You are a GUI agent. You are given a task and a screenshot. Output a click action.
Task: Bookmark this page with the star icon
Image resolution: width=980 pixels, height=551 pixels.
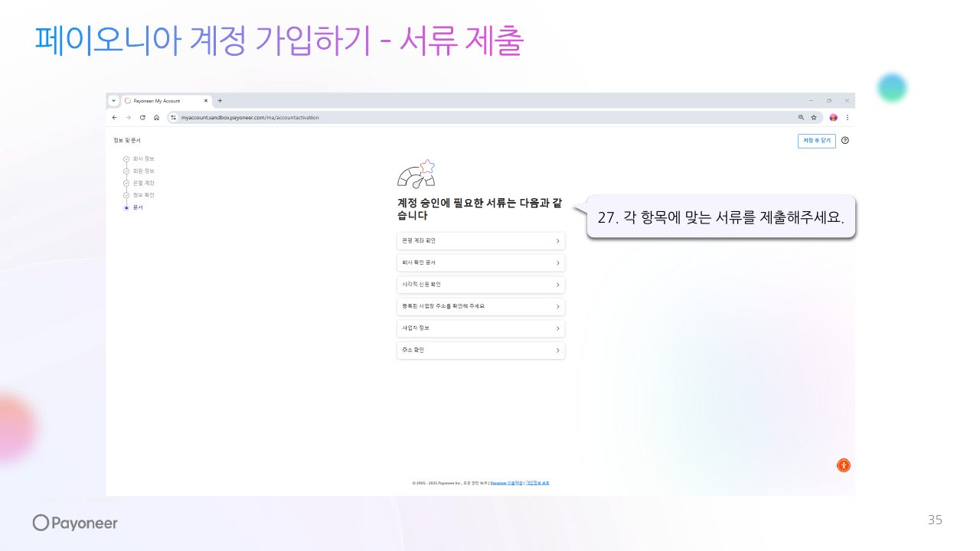[814, 118]
